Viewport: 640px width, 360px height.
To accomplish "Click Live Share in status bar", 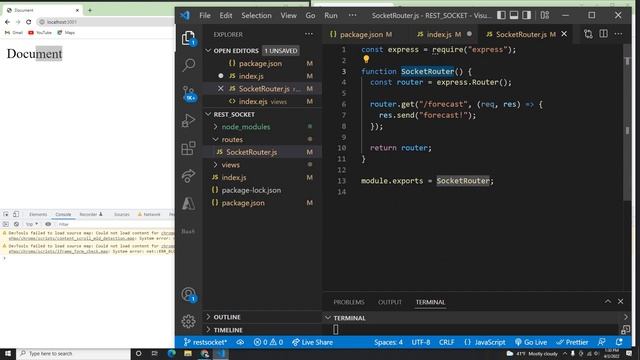I will pyautogui.click(x=312, y=342).
